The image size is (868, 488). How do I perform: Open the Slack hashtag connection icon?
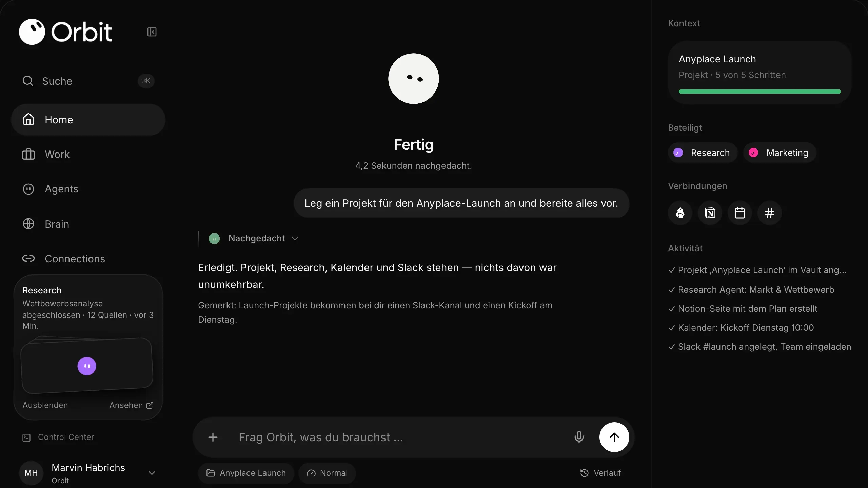click(x=770, y=213)
